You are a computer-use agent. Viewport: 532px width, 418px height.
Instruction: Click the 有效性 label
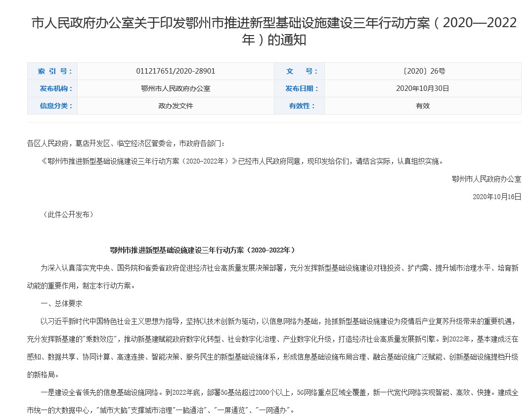tap(302, 106)
